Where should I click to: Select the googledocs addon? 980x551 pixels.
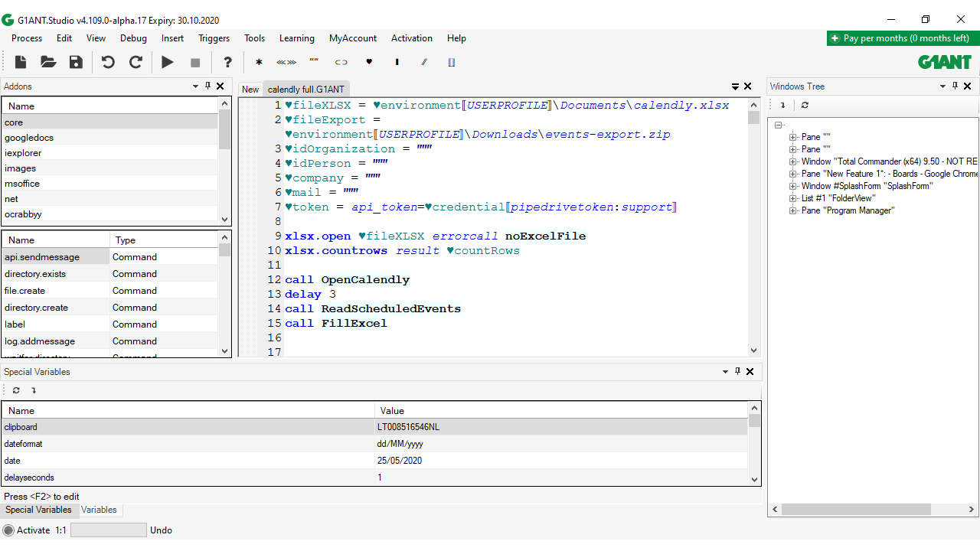[x=110, y=138]
